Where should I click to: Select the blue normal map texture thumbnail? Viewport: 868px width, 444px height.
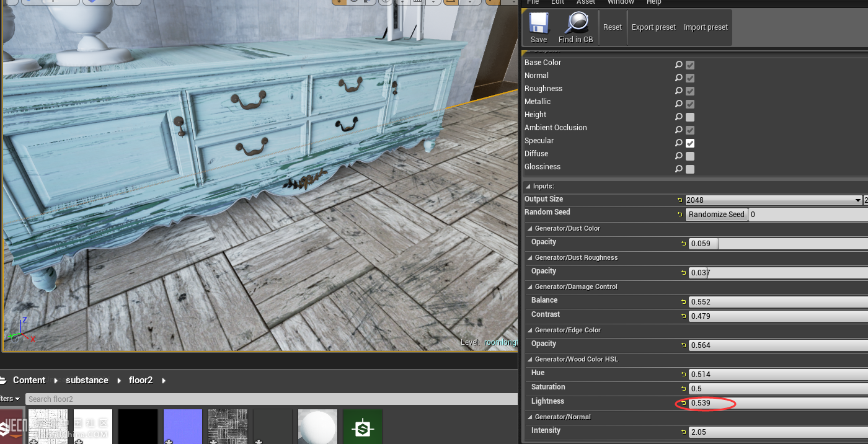click(x=183, y=427)
